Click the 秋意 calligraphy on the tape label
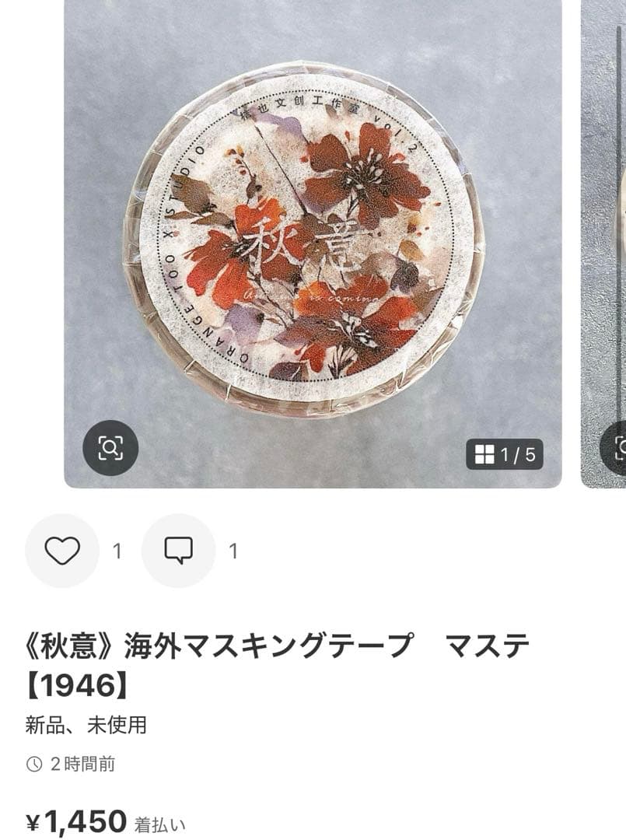This screenshot has width=626, height=840. coord(302,247)
